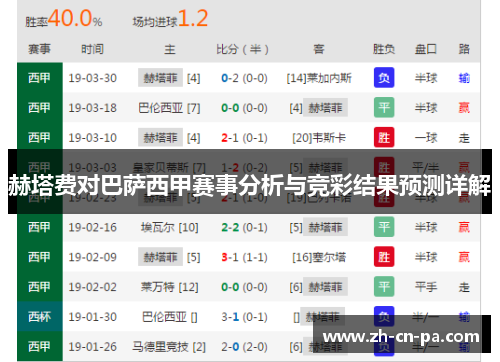The image size is (500, 362).
Task: Open away team [14]莱加内斯
Action: click(x=319, y=78)
